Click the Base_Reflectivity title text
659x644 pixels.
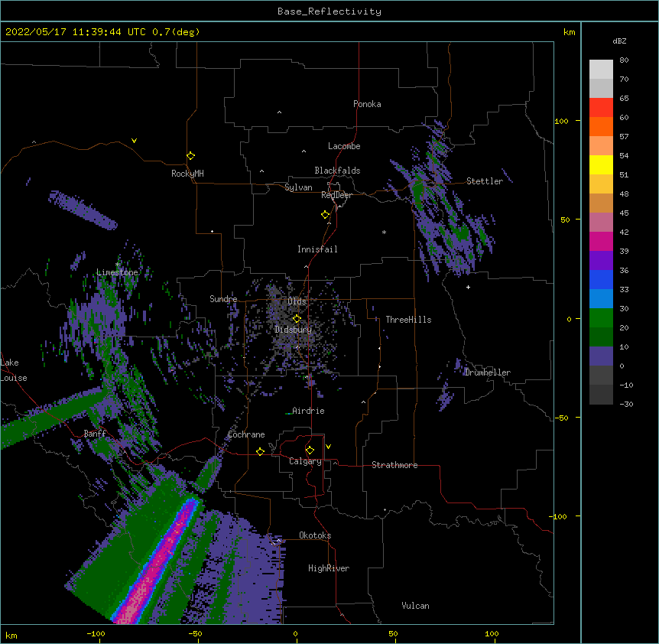tap(329, 11)
